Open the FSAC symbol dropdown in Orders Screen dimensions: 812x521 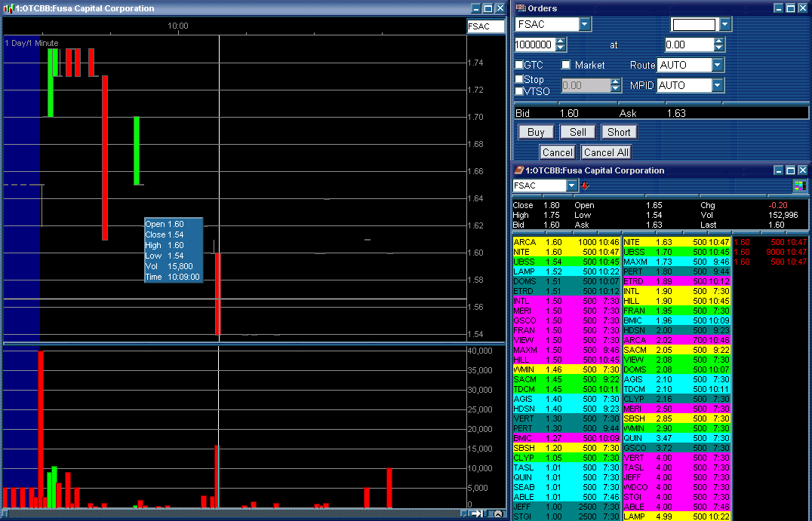point(585,24)
